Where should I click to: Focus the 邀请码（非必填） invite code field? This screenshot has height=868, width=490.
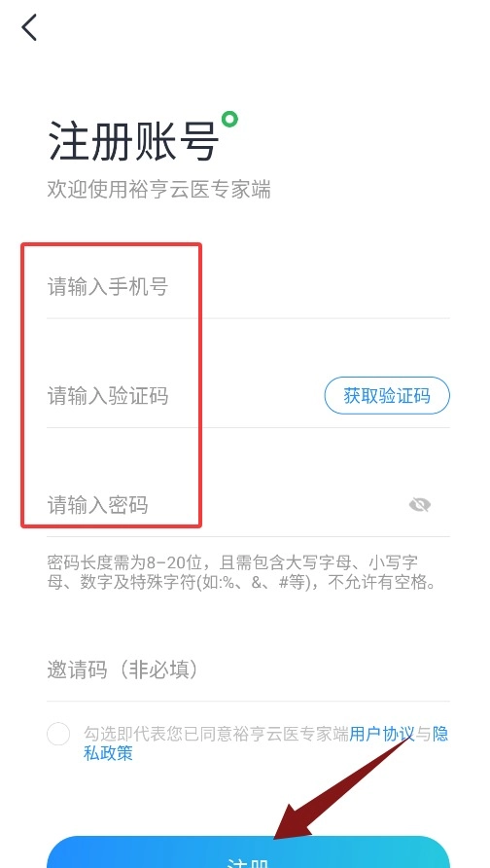click(x=248, y=670)
